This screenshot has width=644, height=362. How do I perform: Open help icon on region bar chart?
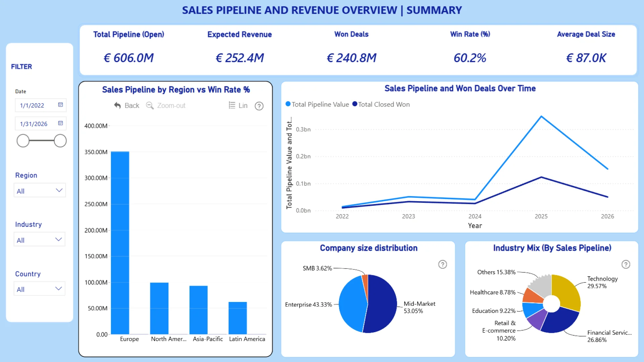pos(259,106)
